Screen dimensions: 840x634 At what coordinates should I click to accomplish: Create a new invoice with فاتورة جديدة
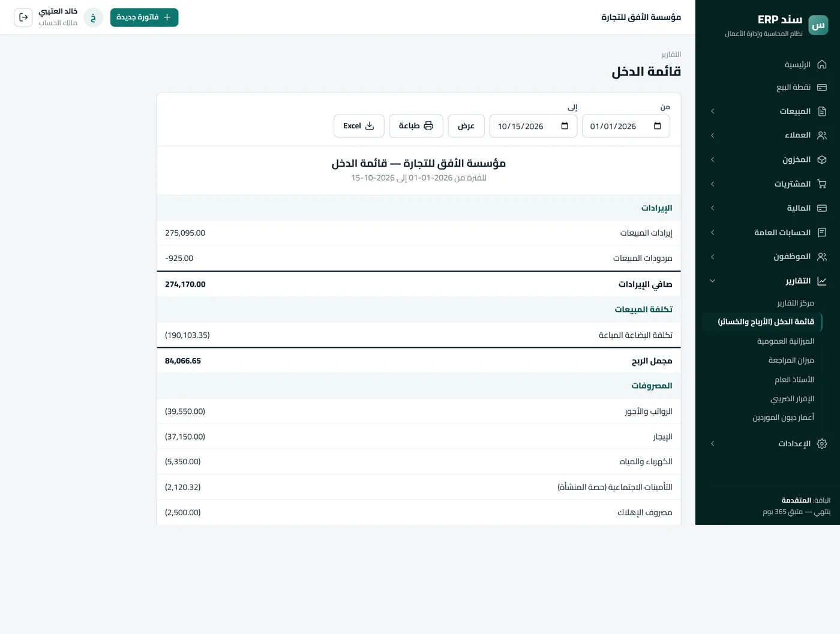pyautogui.click(x=144, y=17)
